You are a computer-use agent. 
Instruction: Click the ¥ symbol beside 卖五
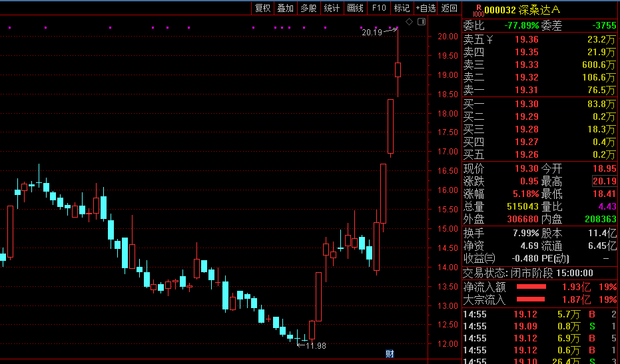click(x=489, y=39)
